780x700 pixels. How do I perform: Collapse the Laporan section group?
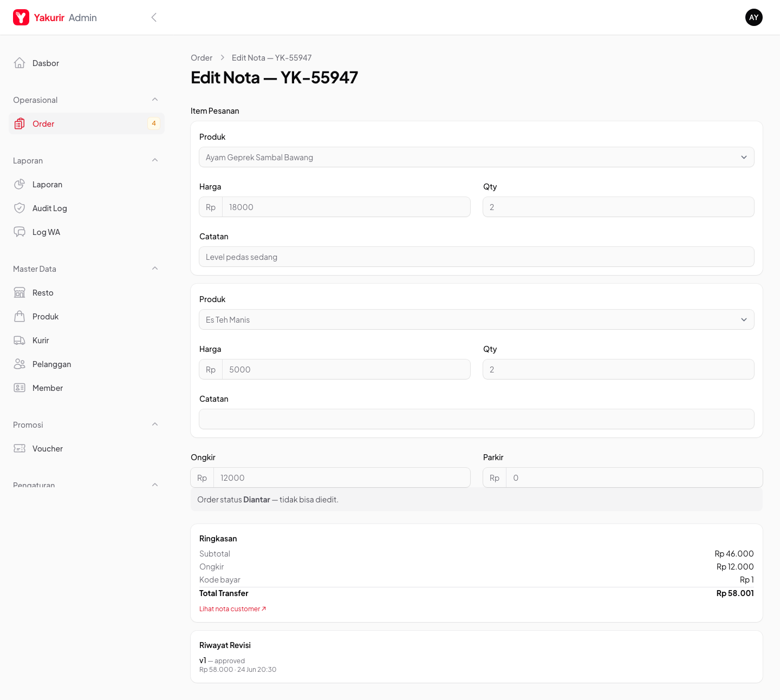(x=155, y=160)
